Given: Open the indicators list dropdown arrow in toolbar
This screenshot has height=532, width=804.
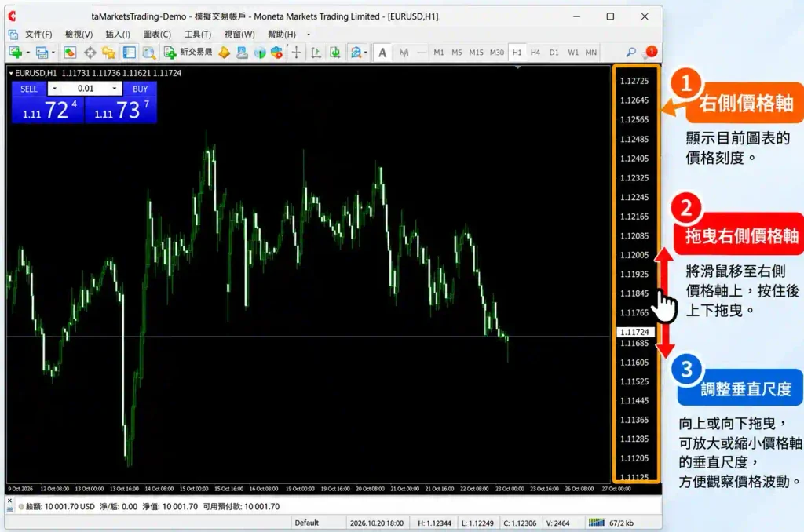Looking at the screenshot, I should coord(366,53).
